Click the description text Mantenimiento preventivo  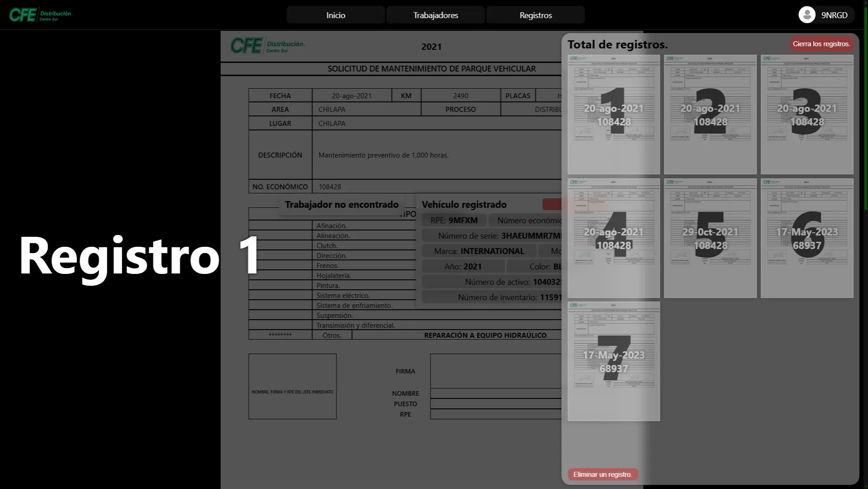tap(384, 155)
